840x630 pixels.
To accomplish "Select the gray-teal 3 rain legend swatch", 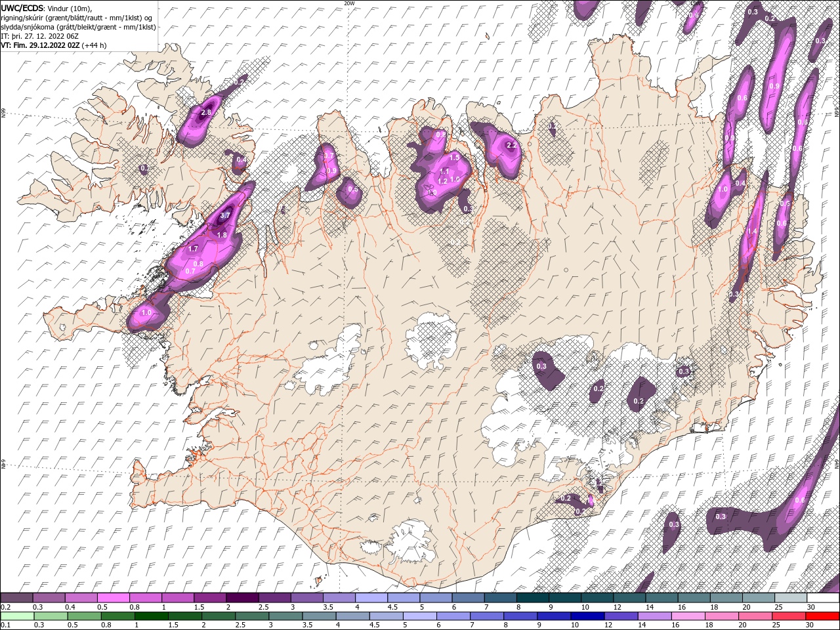I will 285,616.
